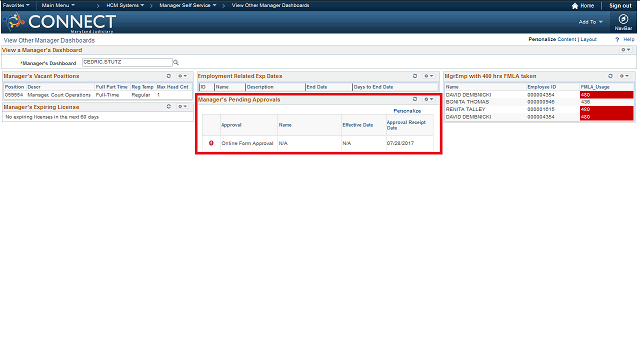The width and height of the screenshot is (640, 360).
Task: Click Approval column header
Action: click(231, 125)
